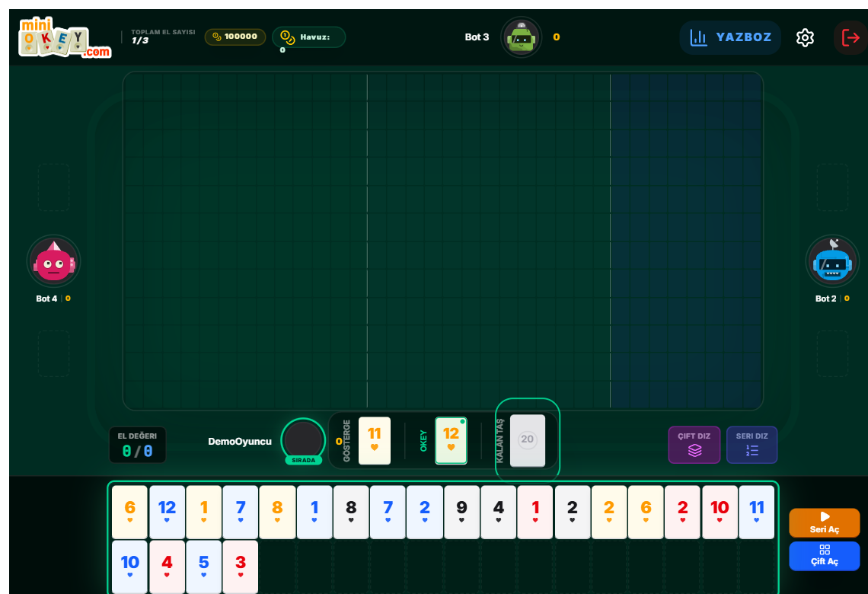Select the blue 5 tile in the rack

click(204, 567)
